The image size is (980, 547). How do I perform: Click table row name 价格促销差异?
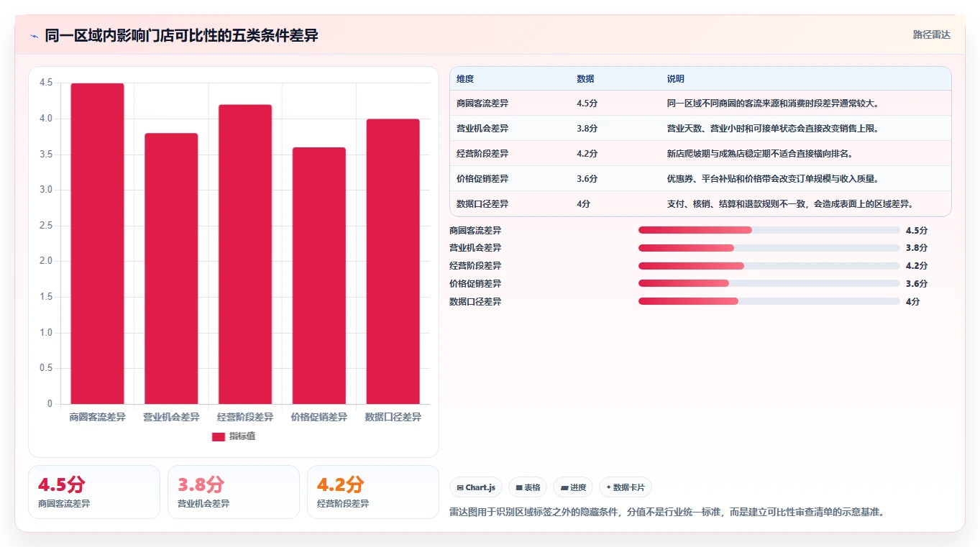(x=482, y=179)
